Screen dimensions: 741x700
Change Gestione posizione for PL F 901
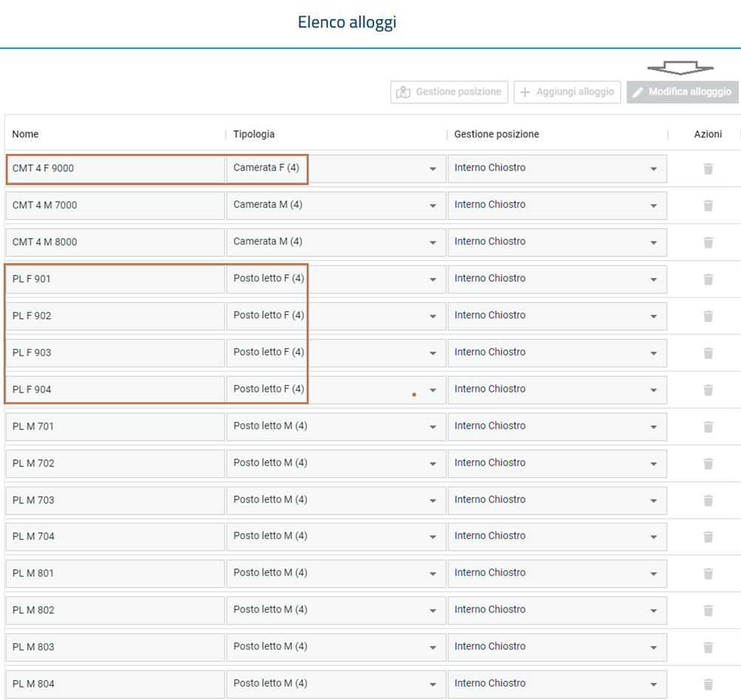click(557, 279)
